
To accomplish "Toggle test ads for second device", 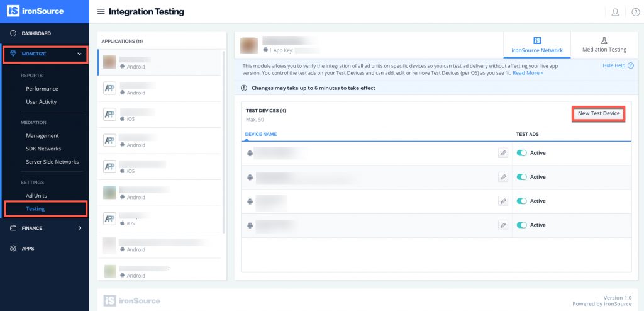I will (521, 177).
